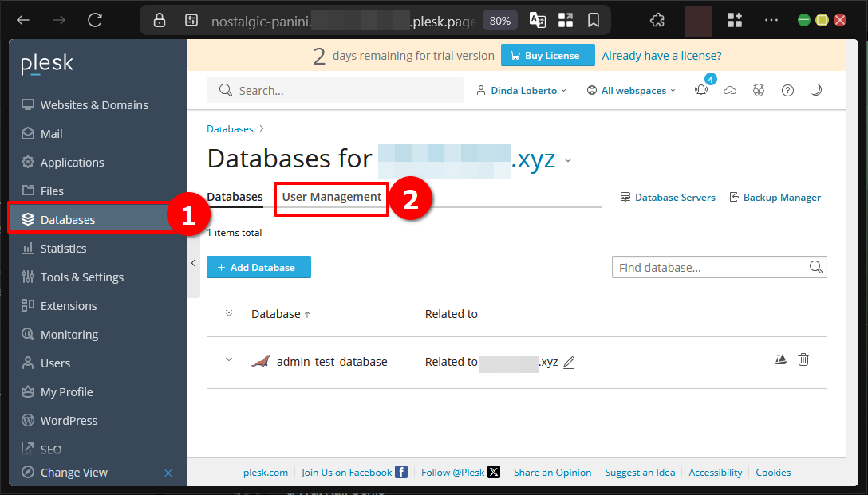Open Databases in the sidebar menu
Viewport: 868px width, 495px height.
pyautogui.click(x=68, y=220)
